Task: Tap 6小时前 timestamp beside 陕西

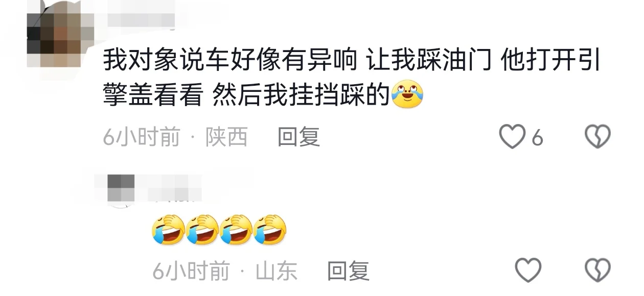Action: coord(142,137)
